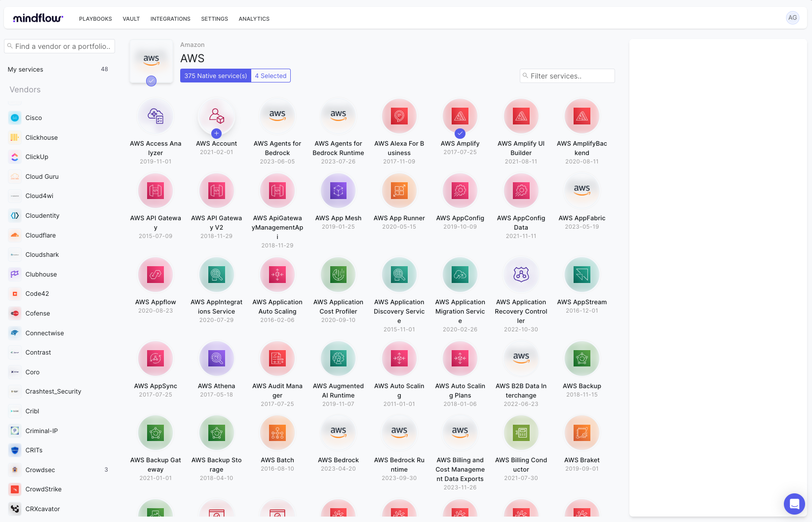Viewport: 812px width, 522px height.
Task: Open the AWS Athena service icon
Action: (x=217, y=359)
